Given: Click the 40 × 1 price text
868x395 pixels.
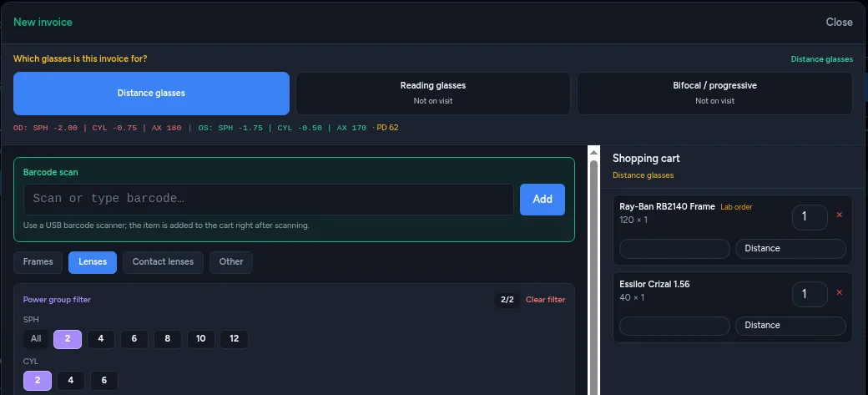Looking at the screenshot, I should 632,297.
